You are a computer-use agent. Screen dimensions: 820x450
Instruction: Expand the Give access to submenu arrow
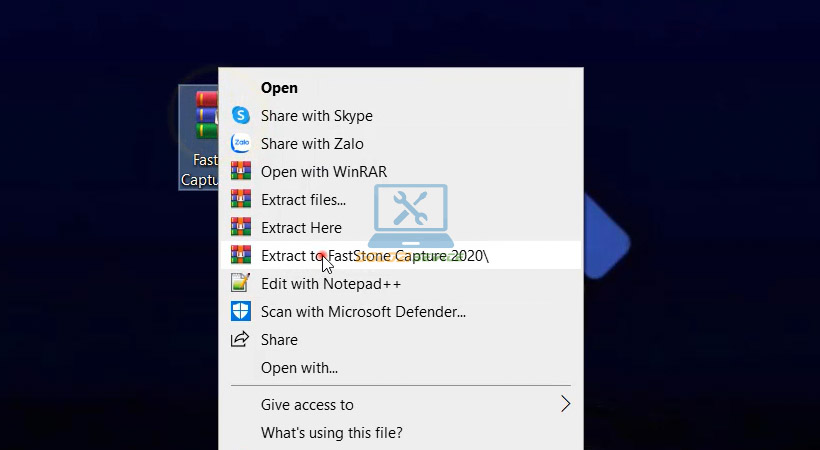pyautogui.click(x=565, y=405)
